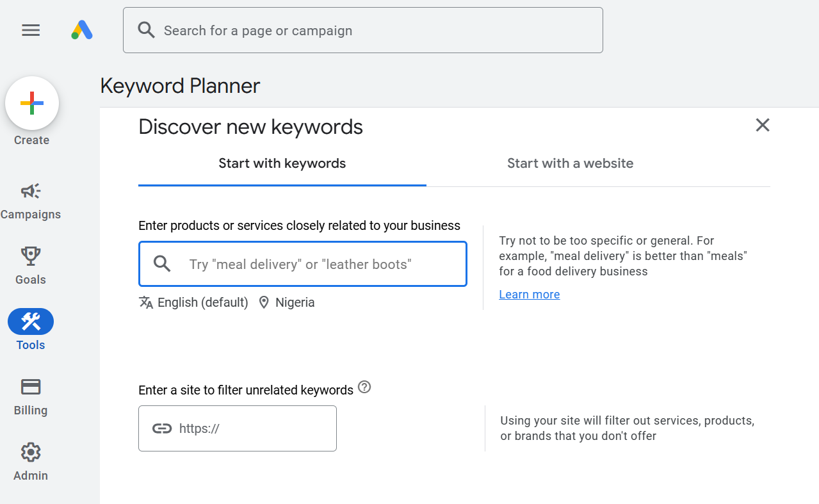Click the products or services keyword input
The width and height of the screenshot is (819, 504).
pyautogui.click(x=302, y=263)
